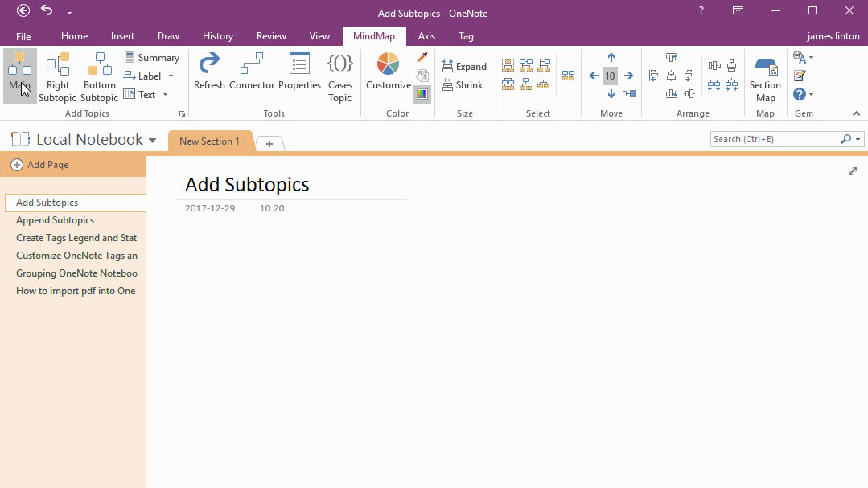Open the Section Map
This screenshot has height=488, width=868.
point(764,72)
